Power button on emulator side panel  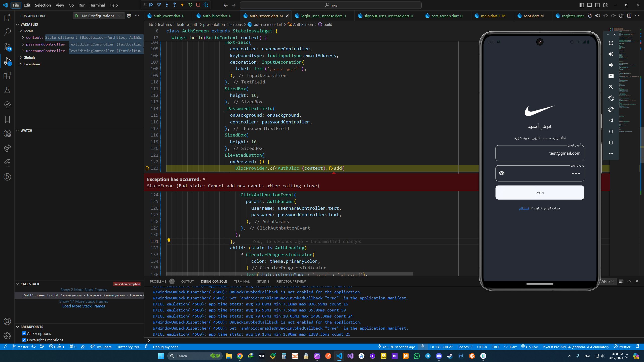pyautogui.click(x=611, y=43)
